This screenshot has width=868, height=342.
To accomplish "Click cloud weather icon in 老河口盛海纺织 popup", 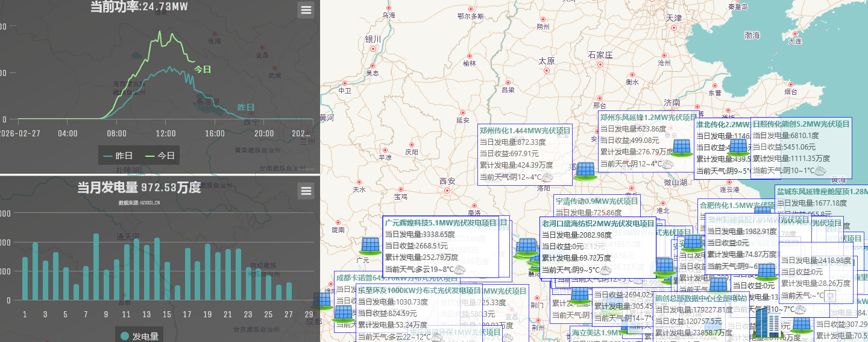I will [606, 270].
